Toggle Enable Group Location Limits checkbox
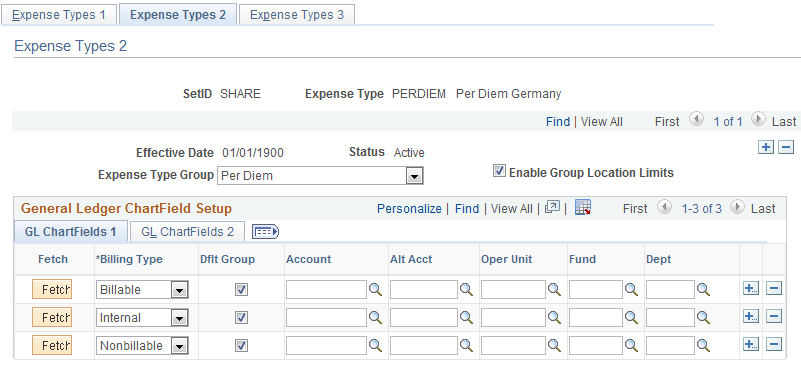This screenshot has height=366, width=801. 499,172
